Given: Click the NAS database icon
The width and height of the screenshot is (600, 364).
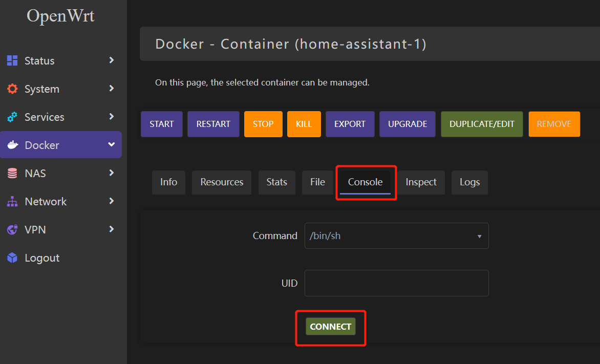Looking at the screenshot, I should tap(12, 174).
